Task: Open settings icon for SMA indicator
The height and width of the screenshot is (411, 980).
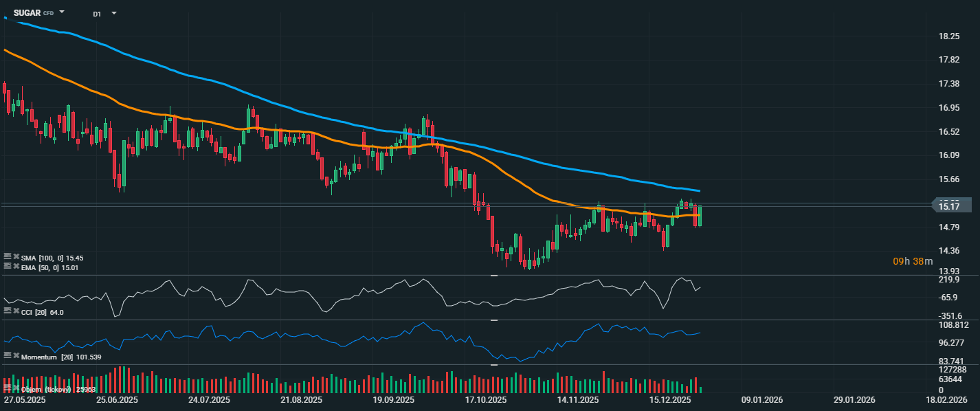Action: pos(8,257)
